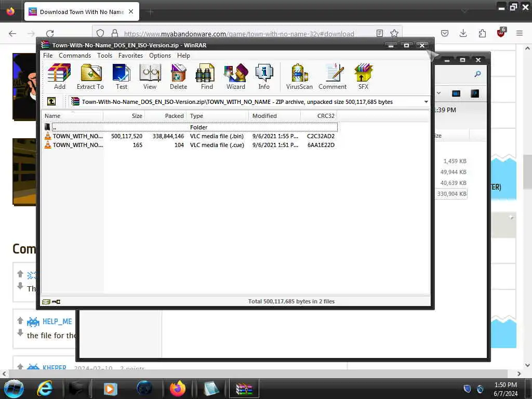Click the uBlock Origin shield icon
The height and width of the screenshot is (399, 532).
click(501, 33)
